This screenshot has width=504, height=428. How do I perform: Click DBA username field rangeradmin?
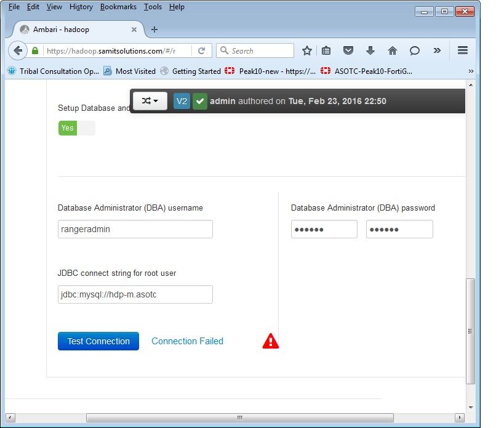(135, 229)
